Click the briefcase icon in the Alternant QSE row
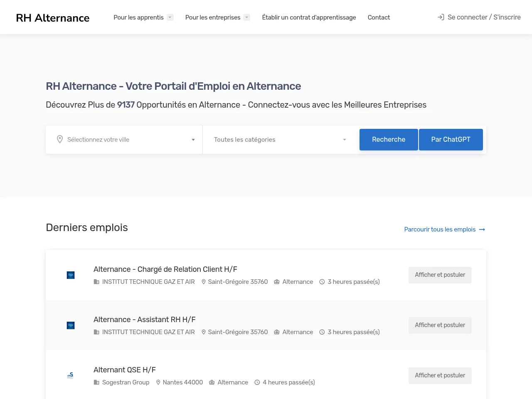The width and height of the screenshot is (532, 399). click(x=212, y=382)
